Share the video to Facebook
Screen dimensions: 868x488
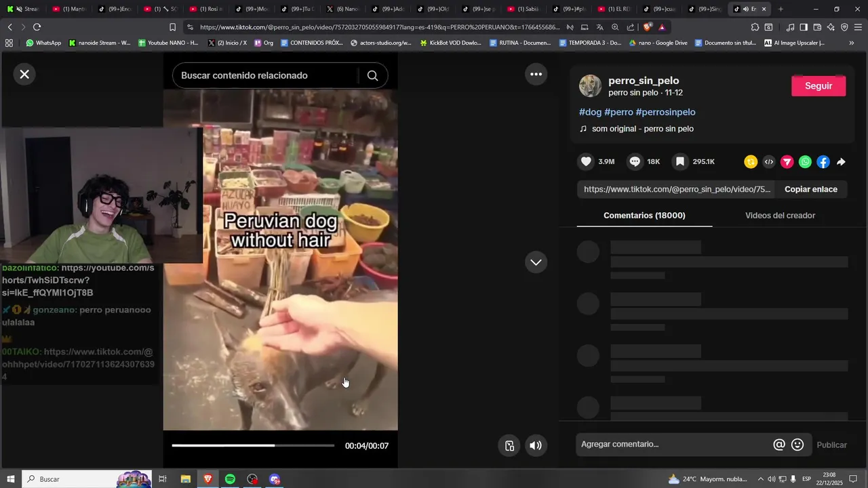(x=823, y=162)
